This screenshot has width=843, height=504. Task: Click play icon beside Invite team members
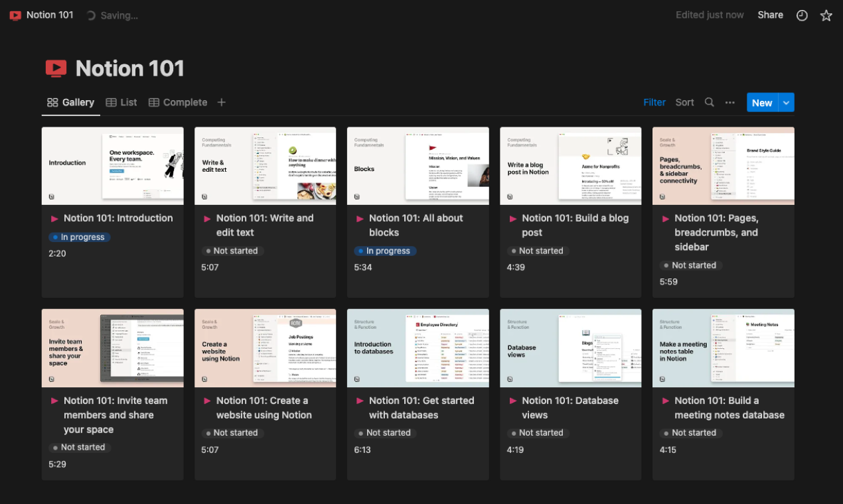click(54, 401)
